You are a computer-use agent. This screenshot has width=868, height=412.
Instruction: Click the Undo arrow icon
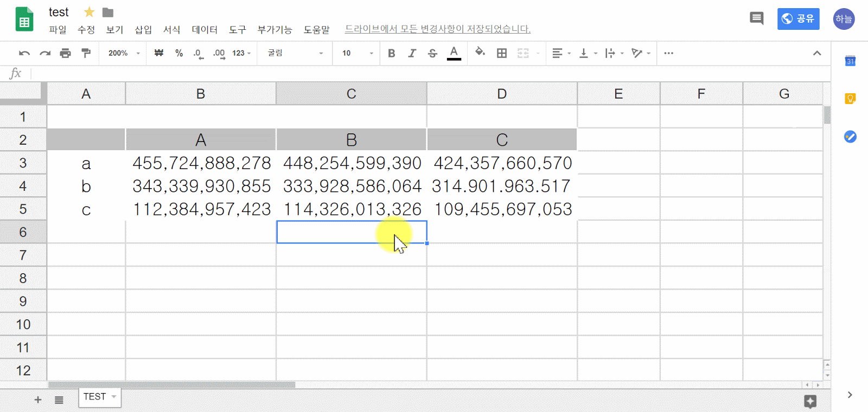pos(24,53)
